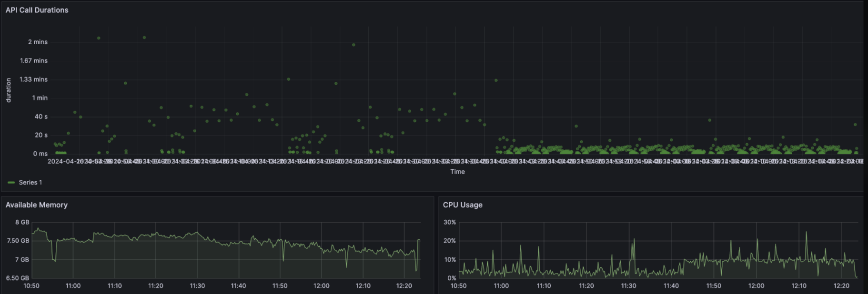Click the '20%' label in CPU Usage
Viewport: 868px width, 294px height.
tap(450, 241)
